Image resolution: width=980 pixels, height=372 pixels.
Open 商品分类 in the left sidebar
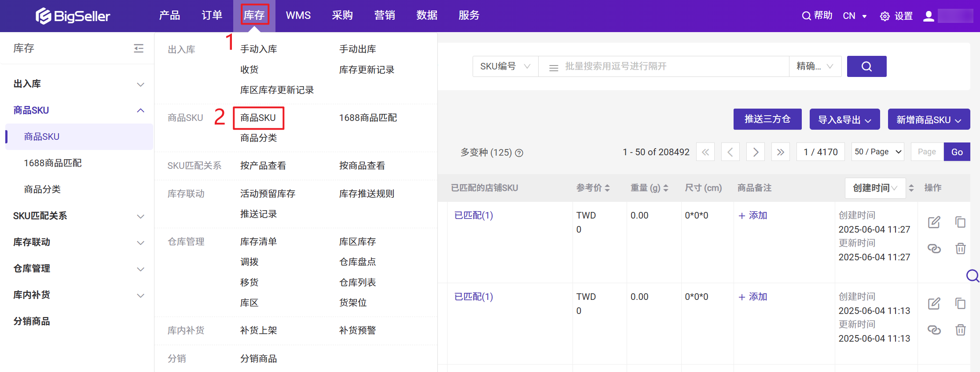(x=42, y=190)
